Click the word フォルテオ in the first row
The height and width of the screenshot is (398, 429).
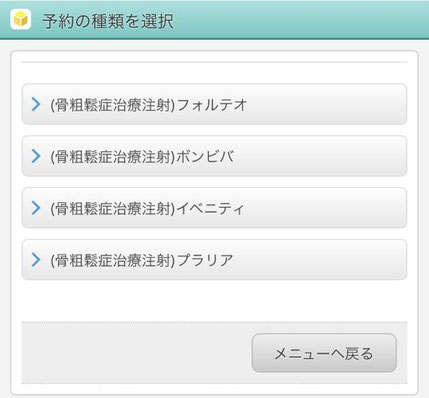click(x=211, y=105)
